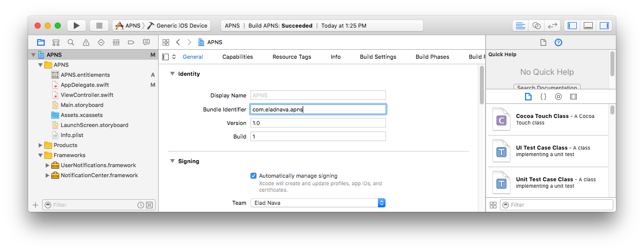Toggle the Debug area visibility
Screen dimensions: 644x252
click(x=588, y=26)
